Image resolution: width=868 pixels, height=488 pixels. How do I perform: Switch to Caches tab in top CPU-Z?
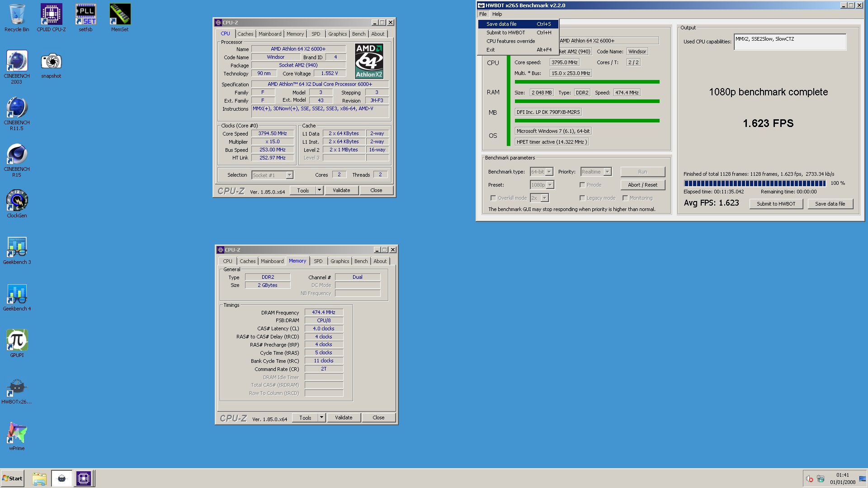[245, 34]
